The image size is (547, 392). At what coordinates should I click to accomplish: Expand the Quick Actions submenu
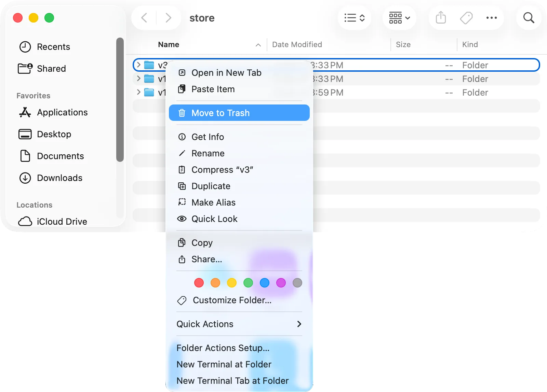point(239,324)
